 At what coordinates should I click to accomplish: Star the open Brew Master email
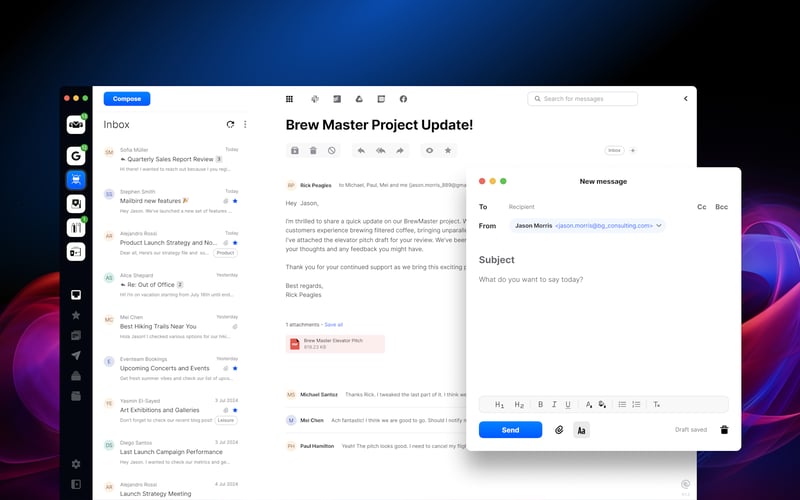pos(448,151)
